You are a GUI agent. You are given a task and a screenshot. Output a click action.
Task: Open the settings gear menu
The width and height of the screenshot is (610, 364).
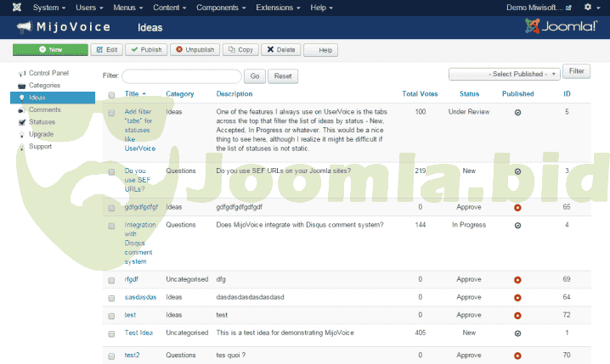588,8
